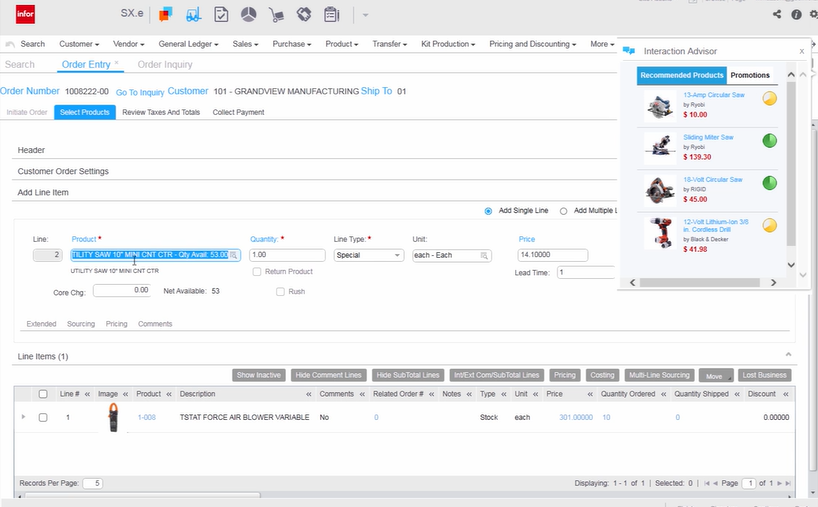Viewport: 818px width, 507px height.
Task: Click the green indicator for 18-Volt Circular Saw
Action: pyautogui.click(x=769, y=183)
